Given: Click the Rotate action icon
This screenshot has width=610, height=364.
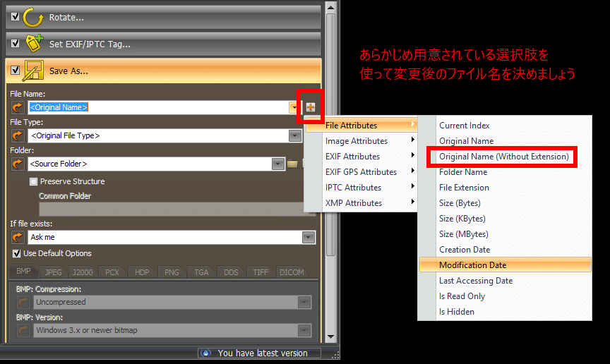Looking at the screenshot, I should (33, 17).
